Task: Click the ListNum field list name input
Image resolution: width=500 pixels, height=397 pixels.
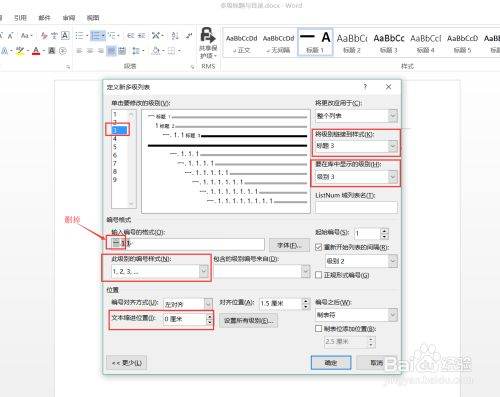Action: tap(356, 207)
